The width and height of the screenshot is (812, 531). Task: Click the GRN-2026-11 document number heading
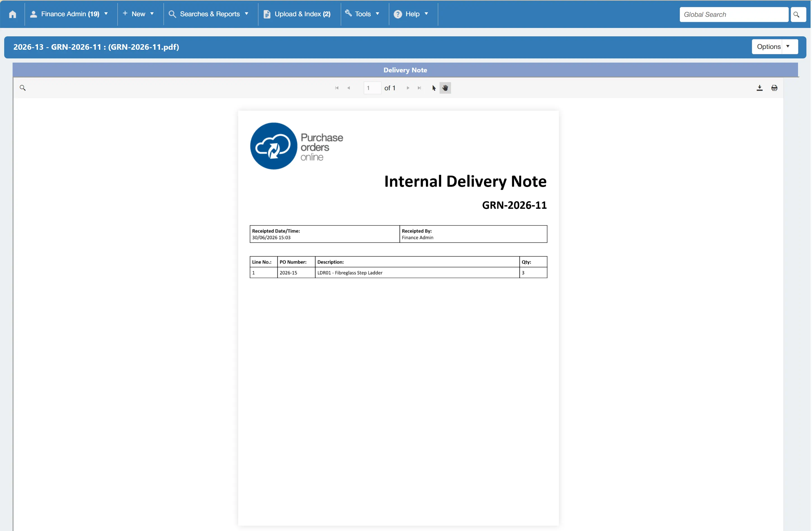[x=514, y=205]
